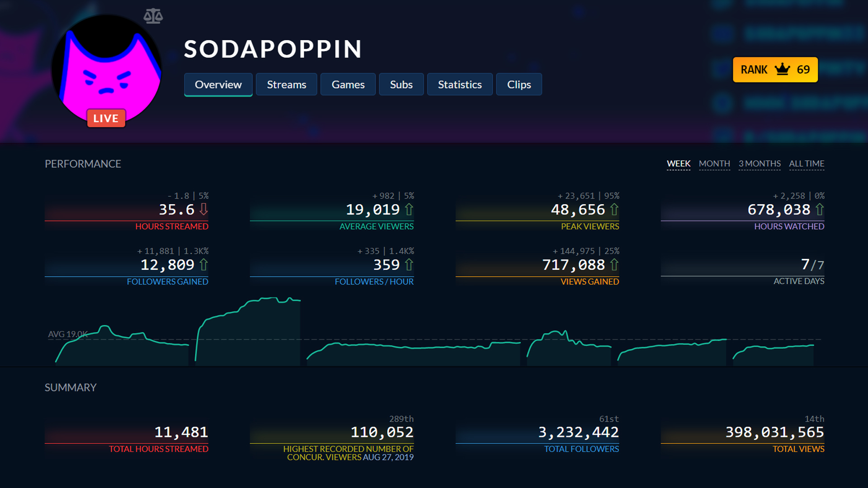
Task: Click the 7/7 active days value
Action: pos(812,264)
